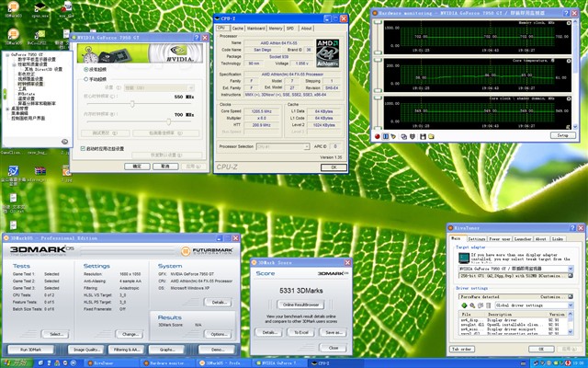Open the CPU-Z Cache tab
The image size is (588, 368).
pos(237,29)
